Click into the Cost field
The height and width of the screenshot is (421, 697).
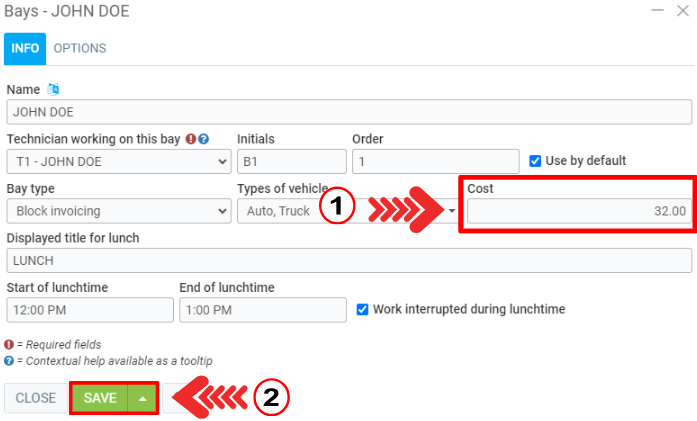(578, 211)
